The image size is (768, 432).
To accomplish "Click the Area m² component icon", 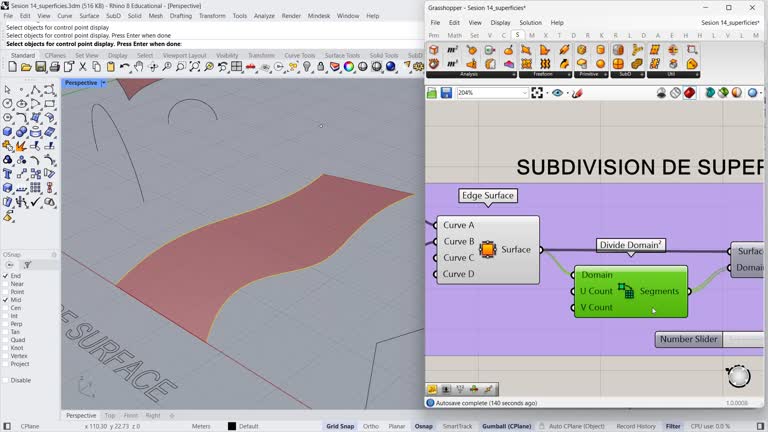I will [x=452, y=49].
